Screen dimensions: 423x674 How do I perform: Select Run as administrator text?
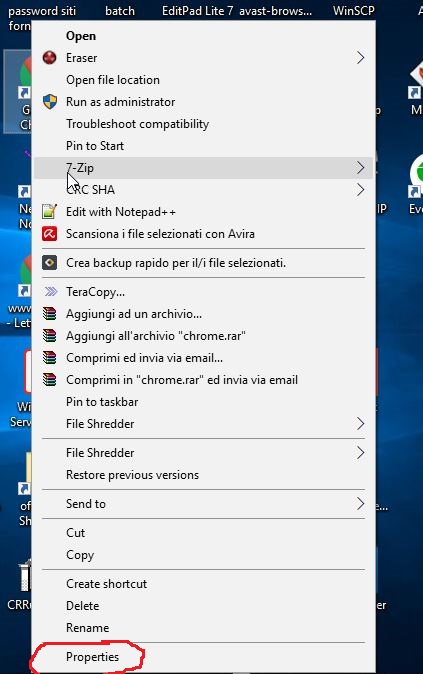point(120,102)
